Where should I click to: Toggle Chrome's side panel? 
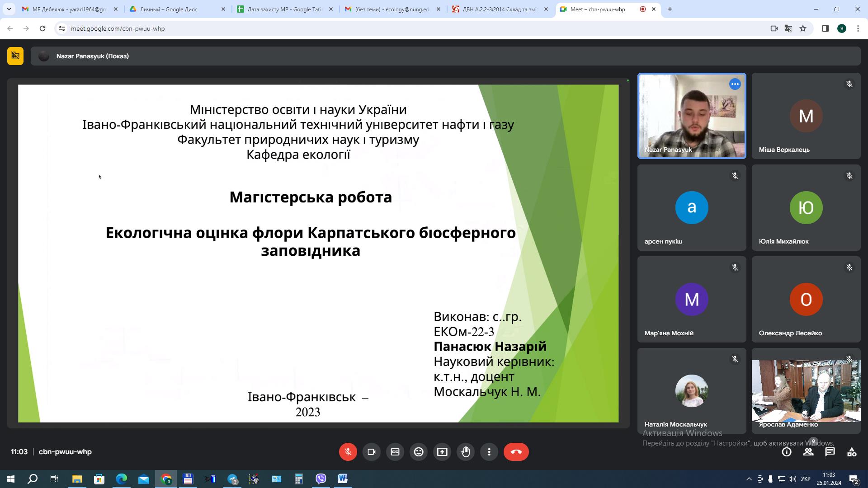click(825, 28)
